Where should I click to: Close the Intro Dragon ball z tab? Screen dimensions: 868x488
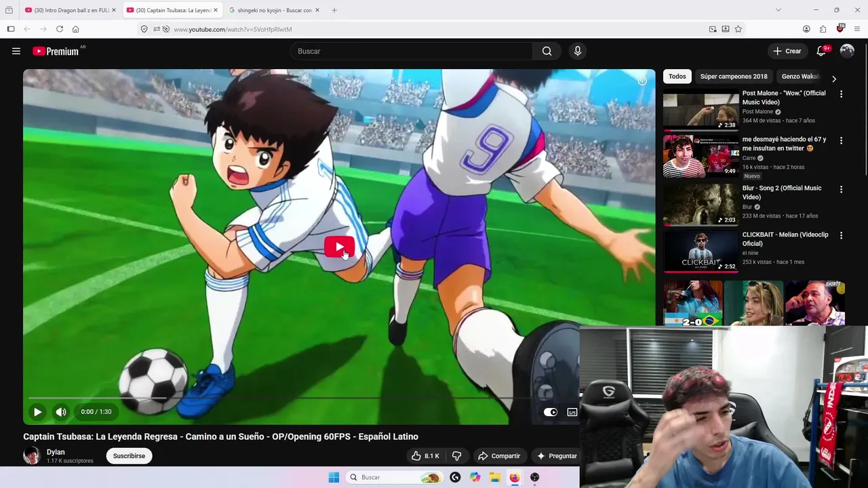(x=114, y=10)
